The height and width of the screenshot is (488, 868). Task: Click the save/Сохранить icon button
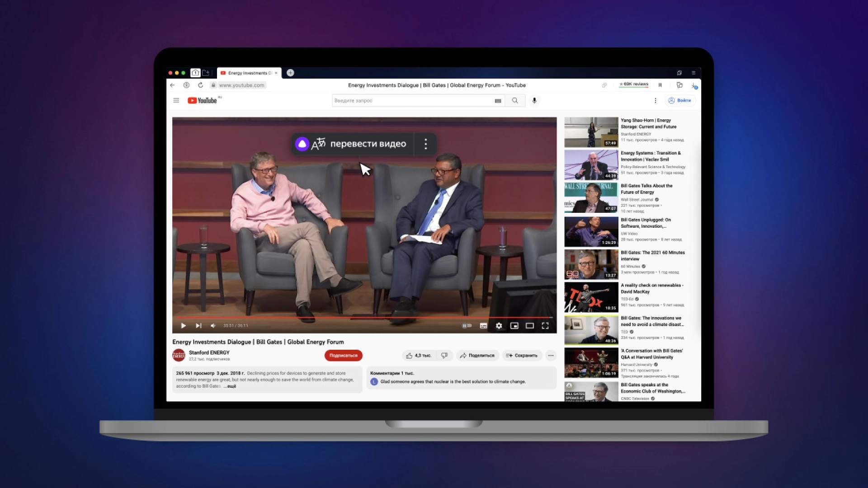522,355
